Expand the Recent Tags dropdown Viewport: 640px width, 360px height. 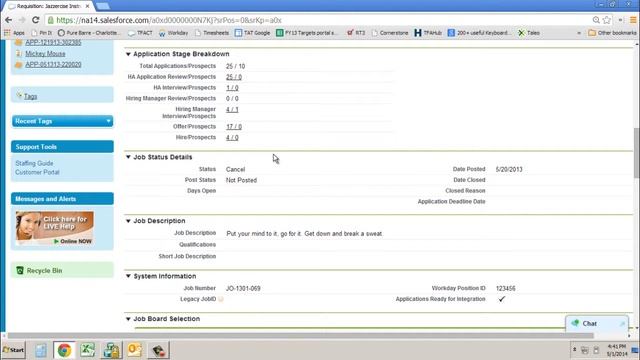[108, 121]
